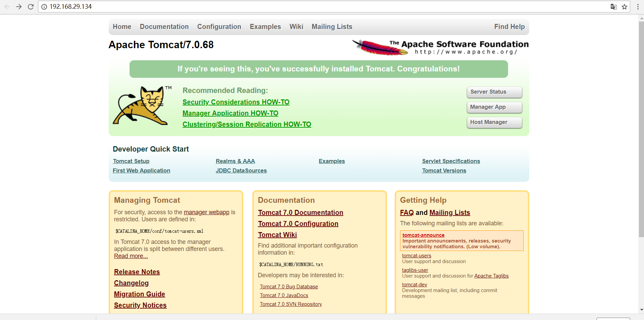Click Find Help in the navigation bar
Viewport: 644px width, 320px height.
tap(509, 27)
